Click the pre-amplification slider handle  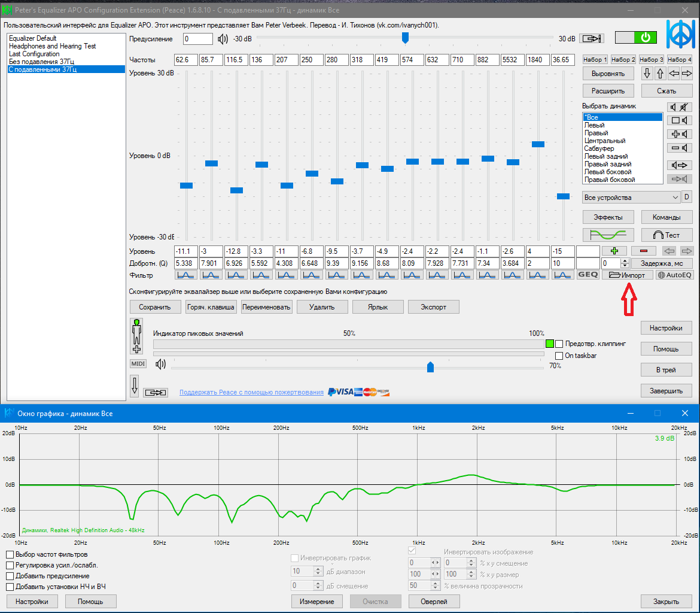click(x=405, y=38)
